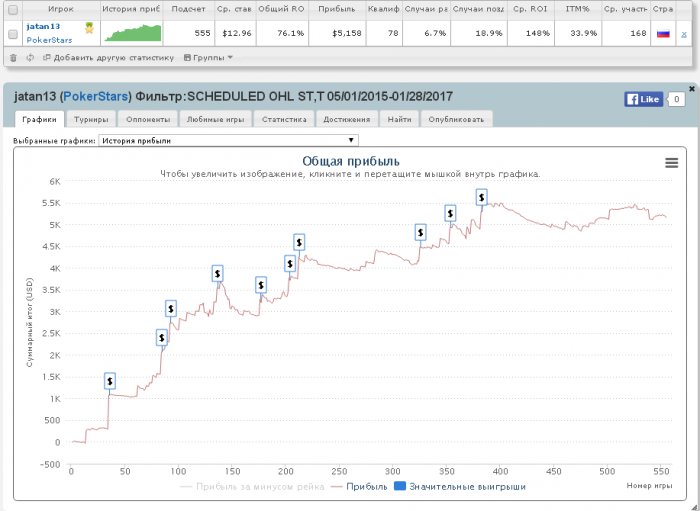700x511 pixels.
Task: Click the refresh icon next to trash
Action: click(x=30, y=58)
